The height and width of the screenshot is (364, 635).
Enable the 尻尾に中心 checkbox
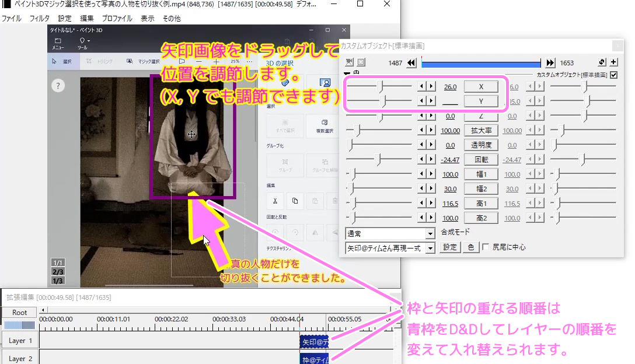click(486, 247)
